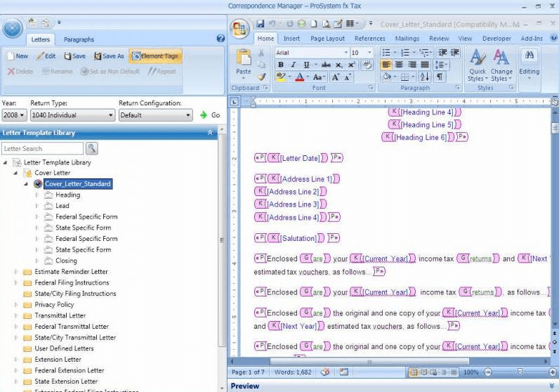Click the Grow Font icon
The height and width of the screenshot is (392, 559).
point(335,77)
